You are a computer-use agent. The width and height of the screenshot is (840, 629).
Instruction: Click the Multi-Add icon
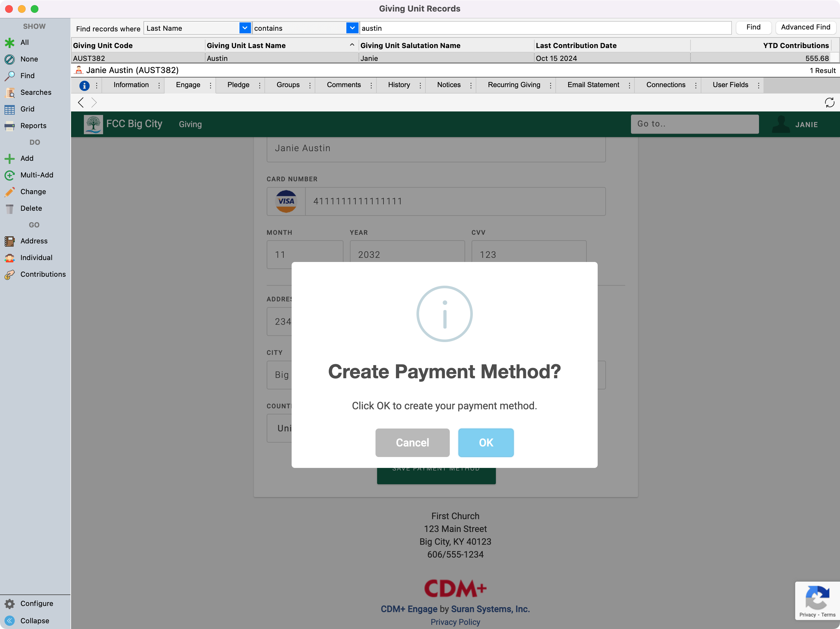(10, 175)
